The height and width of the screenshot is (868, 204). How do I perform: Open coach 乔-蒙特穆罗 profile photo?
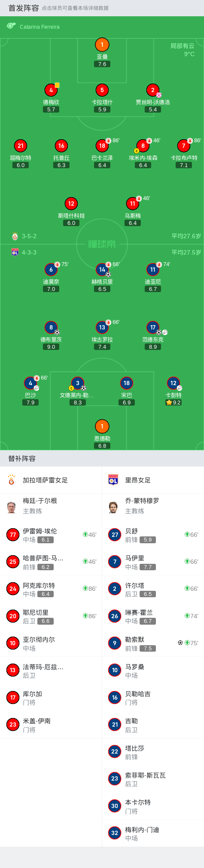point(113,507)
